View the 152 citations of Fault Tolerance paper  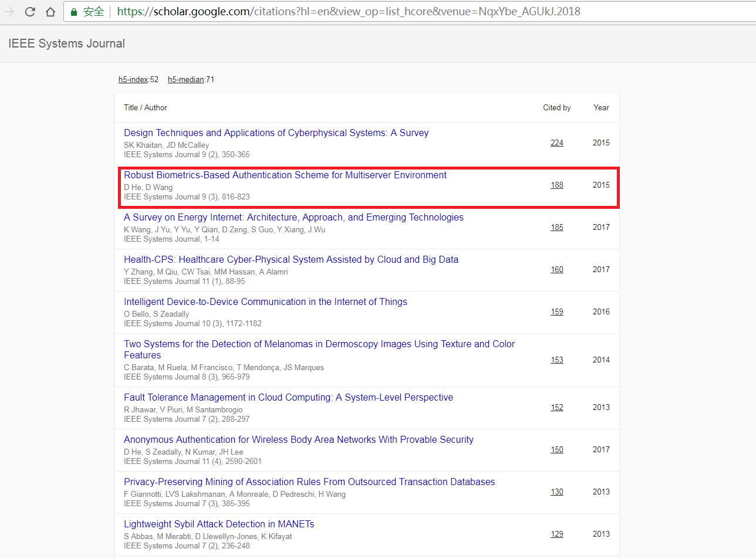pos(557,408)
